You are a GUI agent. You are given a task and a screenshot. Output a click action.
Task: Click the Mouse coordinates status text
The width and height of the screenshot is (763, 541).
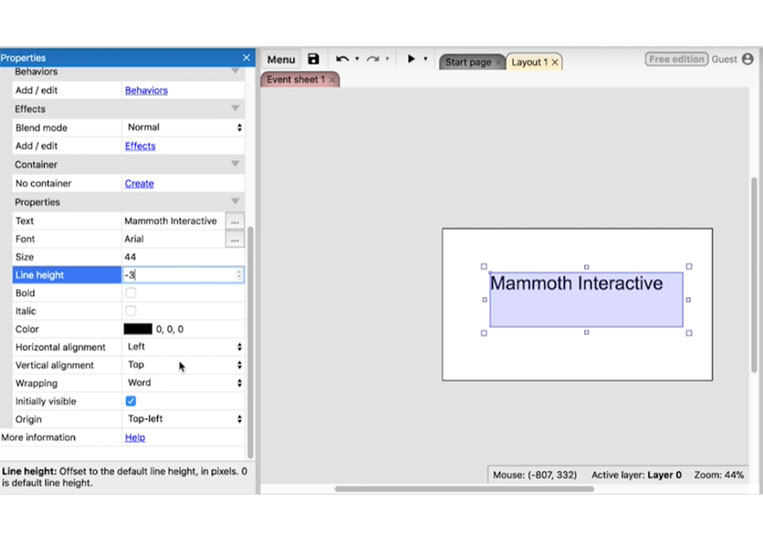[535, 475]
